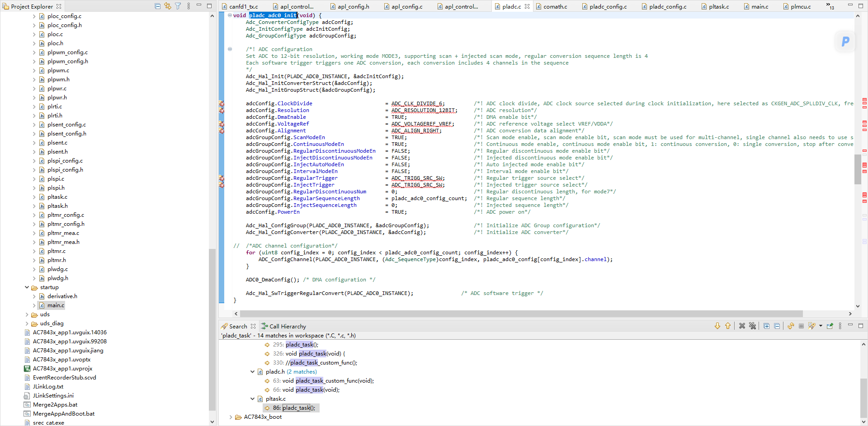Screen dimensions: 868x426
Task: Pin the Search view
Action: click(x=830, y=326)
